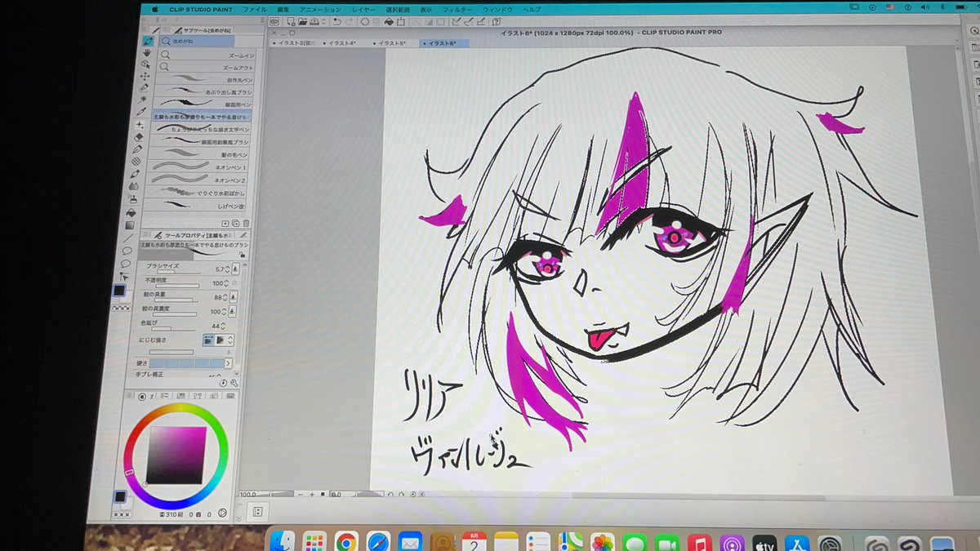Screen dimensions: 980x551
Task: Click trash icon to delete sub tool
Action: 246,223
